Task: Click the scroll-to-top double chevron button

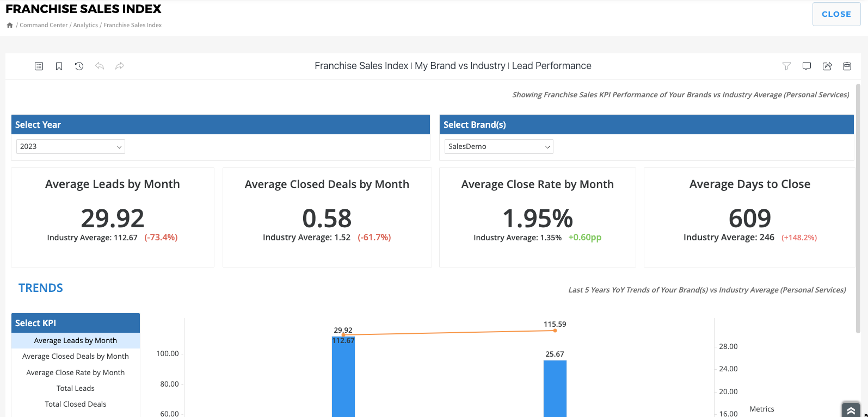Action: coord(851,410)
